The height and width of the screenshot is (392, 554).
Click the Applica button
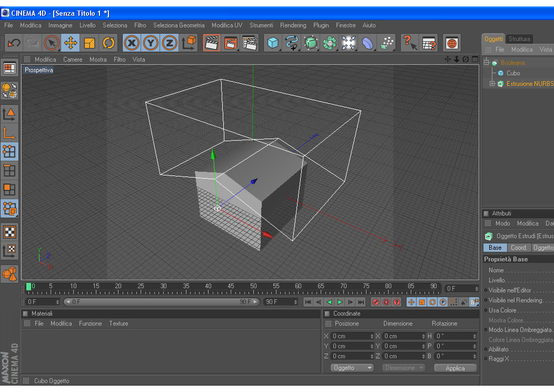tap(455, 368)
